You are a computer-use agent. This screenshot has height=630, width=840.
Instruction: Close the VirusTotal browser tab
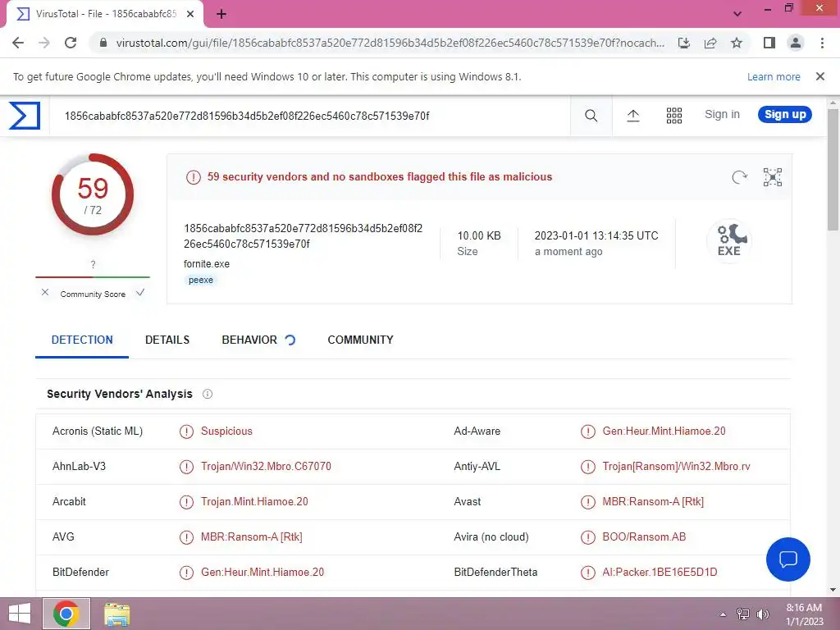point(190,14)
